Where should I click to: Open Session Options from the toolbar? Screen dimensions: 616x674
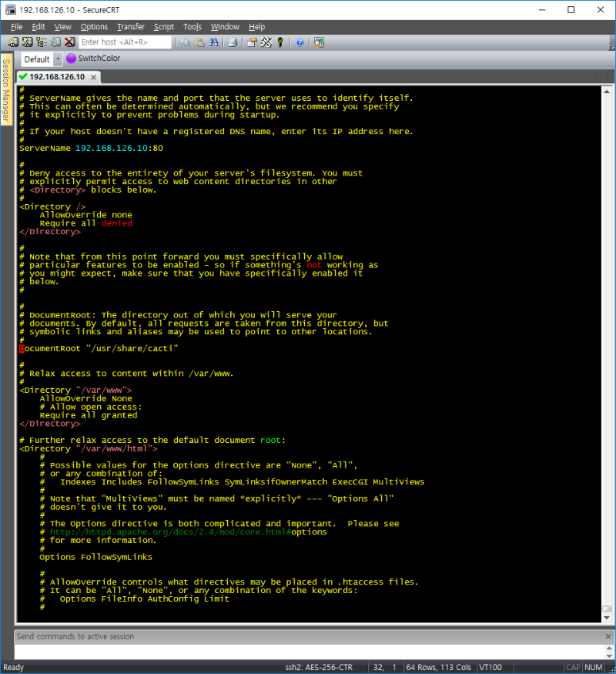[252, 42]
